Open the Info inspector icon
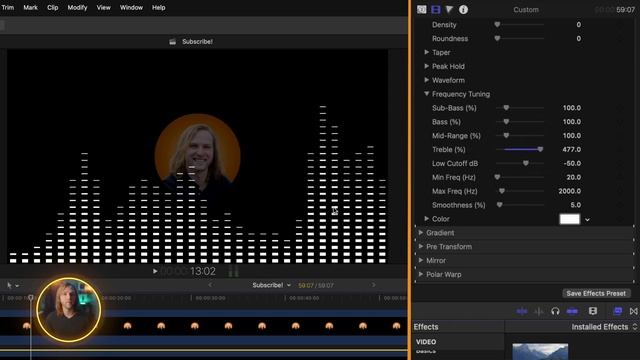This screenshot has height=360, width=640. tap(463, 9)
